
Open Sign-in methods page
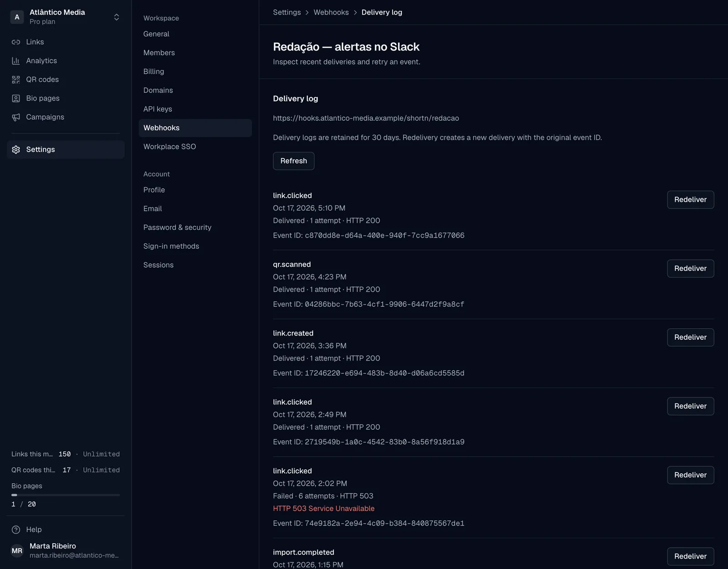click(195, 246)
